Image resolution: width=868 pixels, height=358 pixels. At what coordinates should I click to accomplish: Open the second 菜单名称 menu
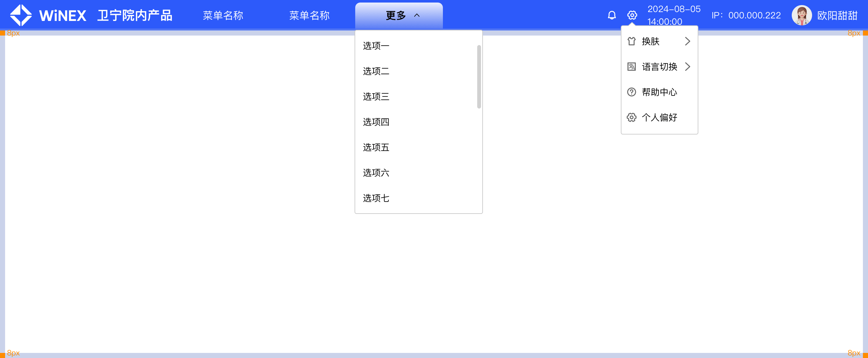pos(309,15)
